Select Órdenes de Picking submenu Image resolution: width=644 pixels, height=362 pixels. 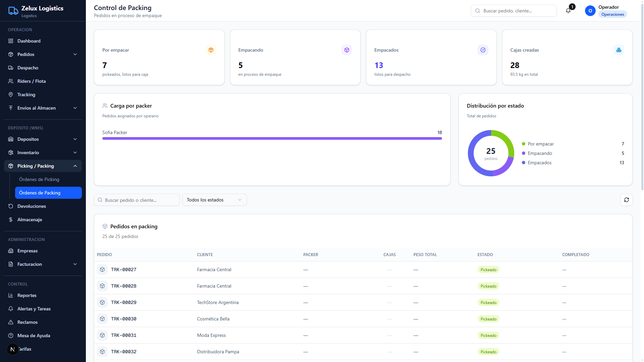(48, 179)
